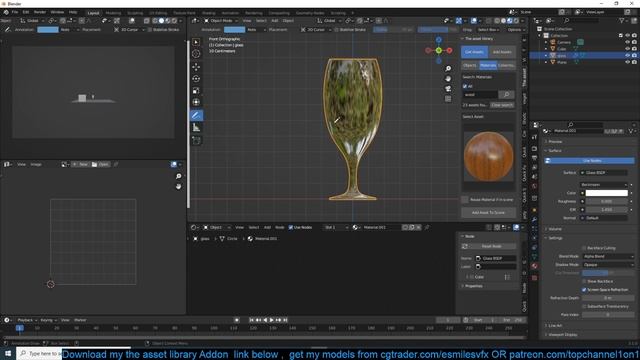Open the File menu
Screen dimensions: 640x360
[15, 12]
